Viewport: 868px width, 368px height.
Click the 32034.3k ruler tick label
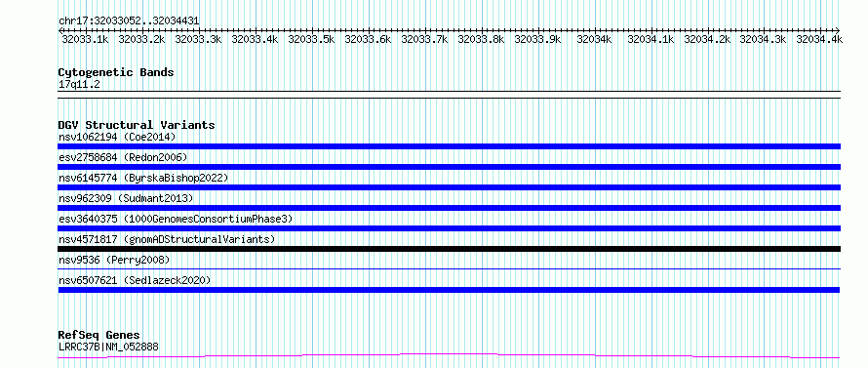coord(764,39)
